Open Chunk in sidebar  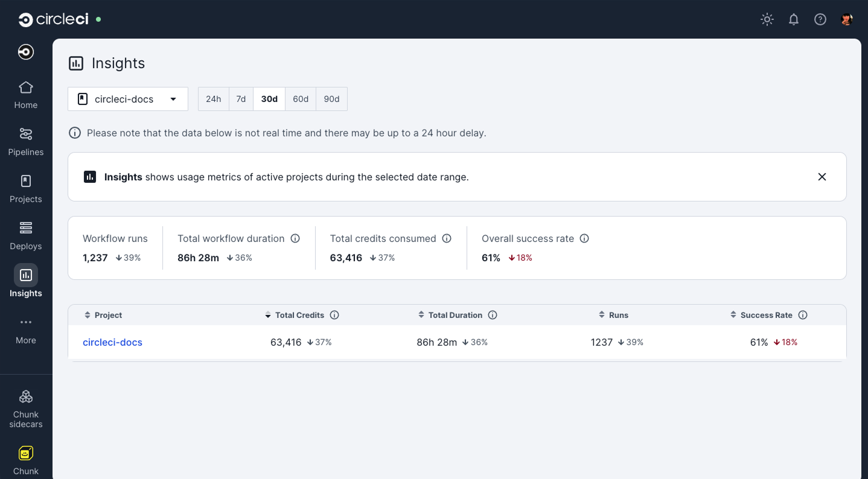coord(26,461)
